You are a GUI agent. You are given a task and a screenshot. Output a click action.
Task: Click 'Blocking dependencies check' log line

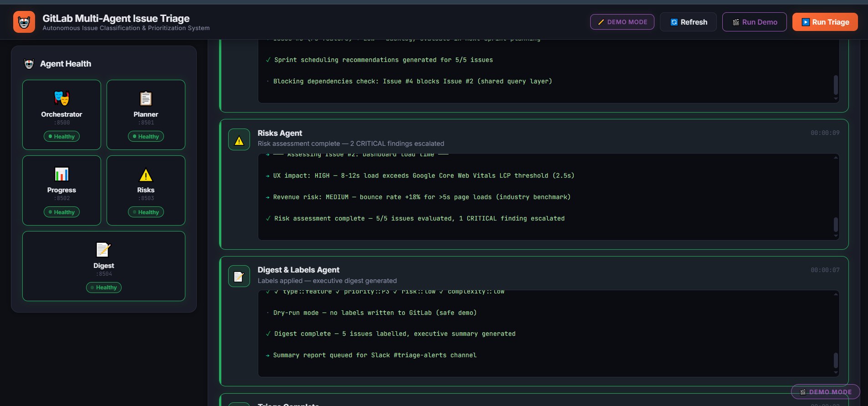(x=408, y=82)
